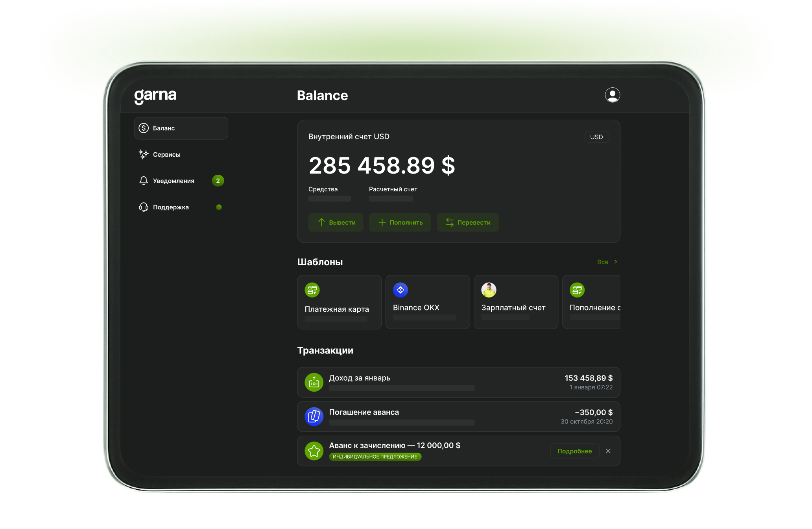The height and width of the screenshot is (529, 812).
Task: Open the user profile avatar icon
Action: pos(612,95)
